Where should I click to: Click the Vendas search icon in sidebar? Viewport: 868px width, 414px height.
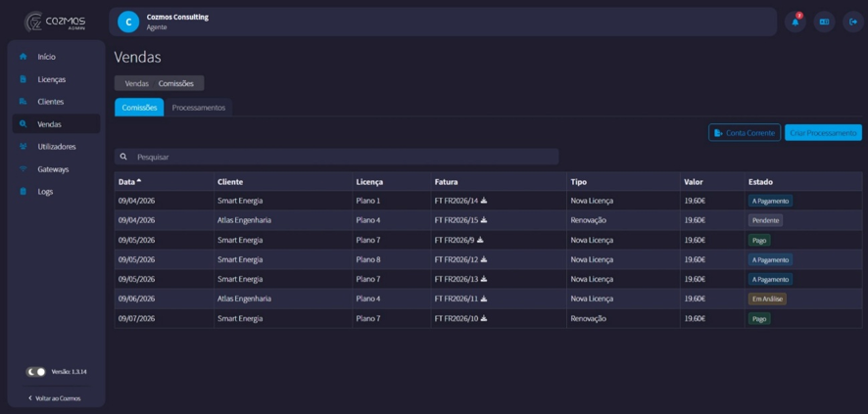24,124
